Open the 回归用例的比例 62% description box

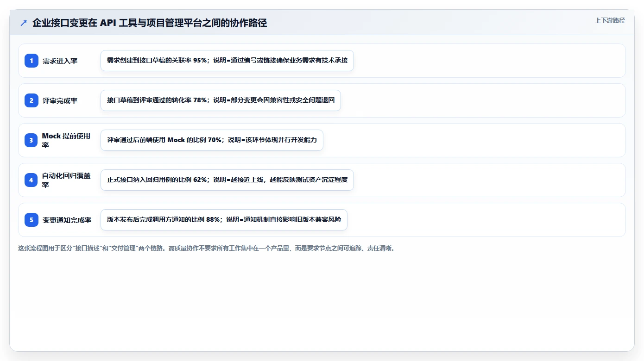pos(227,180)
